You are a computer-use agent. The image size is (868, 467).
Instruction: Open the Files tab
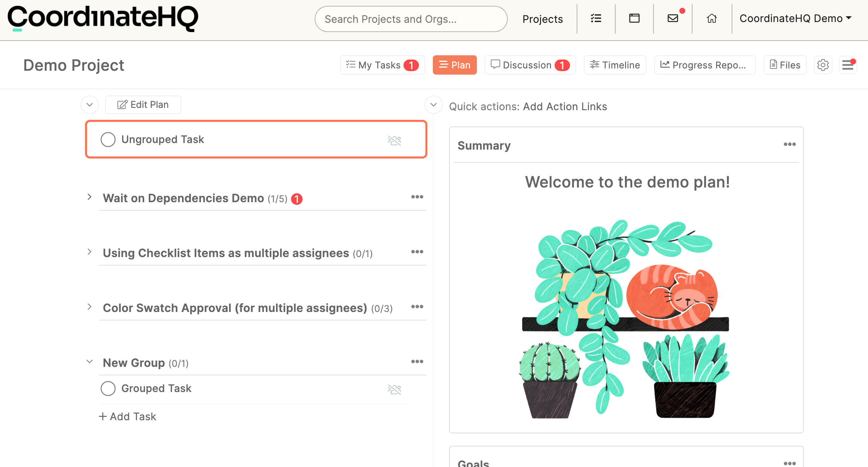785,65
